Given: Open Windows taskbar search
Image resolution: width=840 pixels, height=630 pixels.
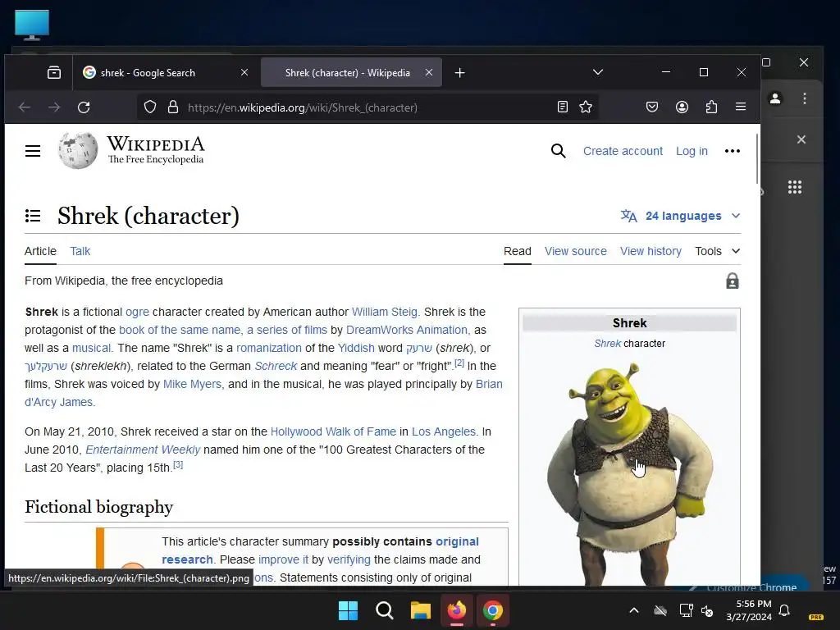Looking at the screenshot, I should [385, 610].
